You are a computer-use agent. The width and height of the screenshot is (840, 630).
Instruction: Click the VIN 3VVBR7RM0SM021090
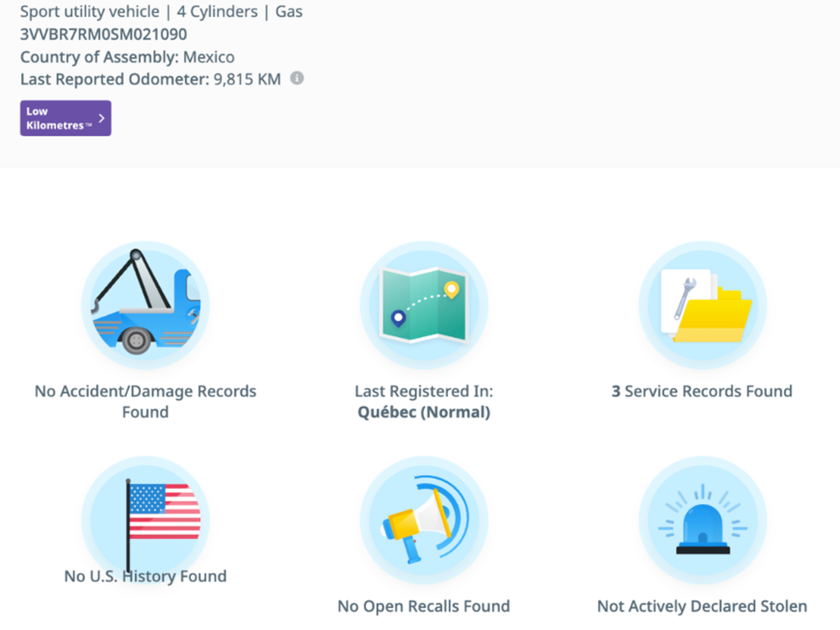pyautogui.click(x=104, y=34)
